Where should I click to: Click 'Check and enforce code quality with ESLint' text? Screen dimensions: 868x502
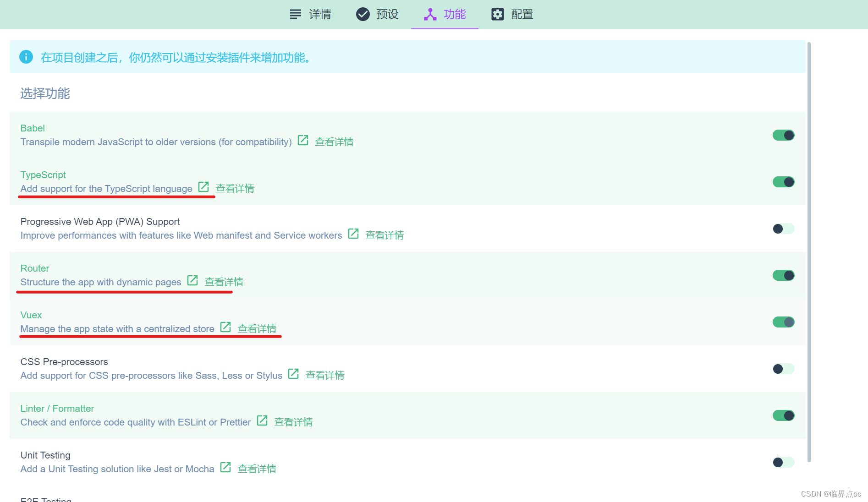point(136,422)
